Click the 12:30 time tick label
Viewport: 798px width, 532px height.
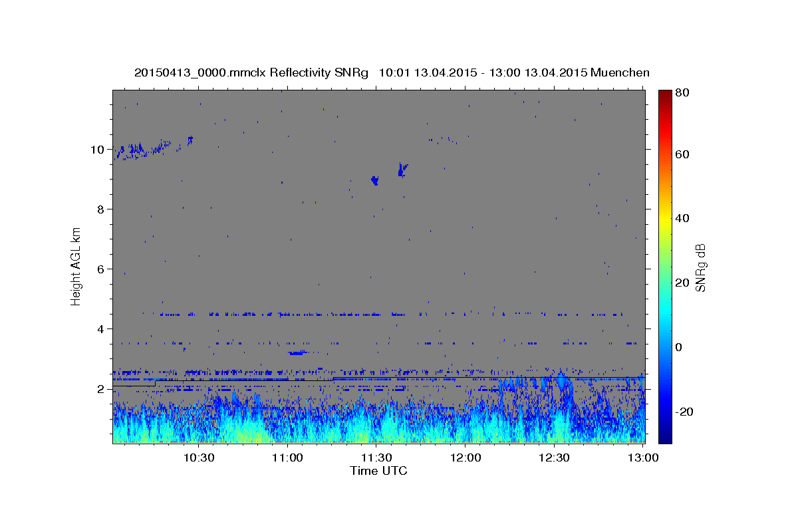[554, 458]
